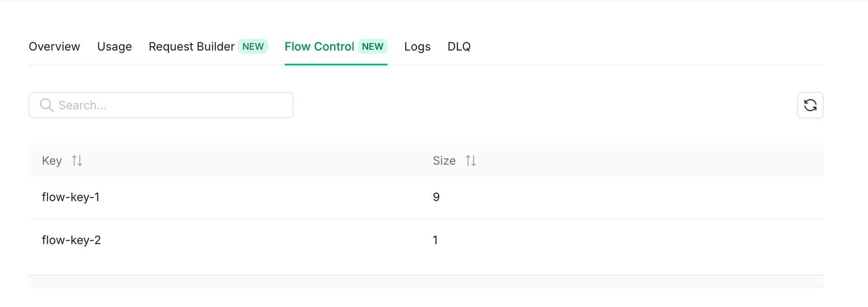
Task: Select the flow-key-2 row
Action: [x=426, y=240]
